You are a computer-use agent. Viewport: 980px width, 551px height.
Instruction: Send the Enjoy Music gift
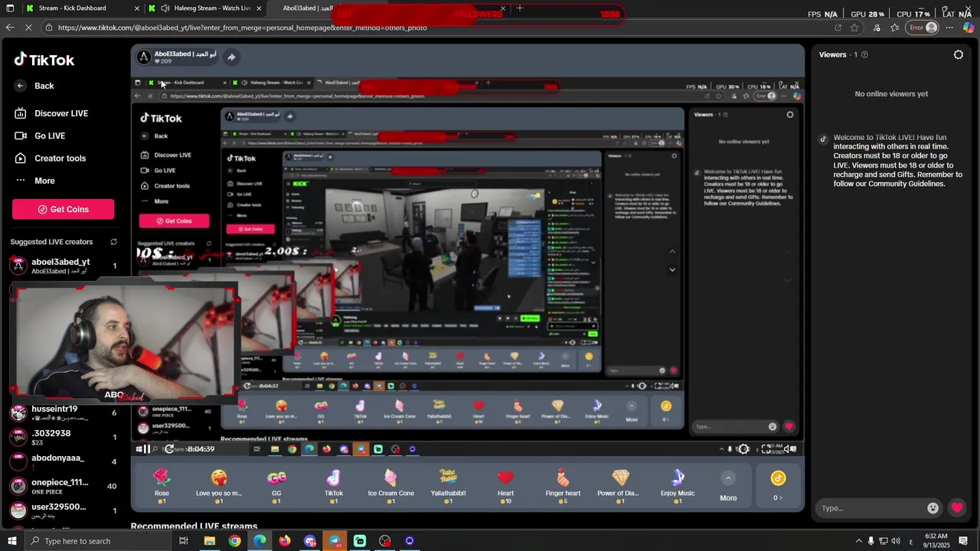678,486
